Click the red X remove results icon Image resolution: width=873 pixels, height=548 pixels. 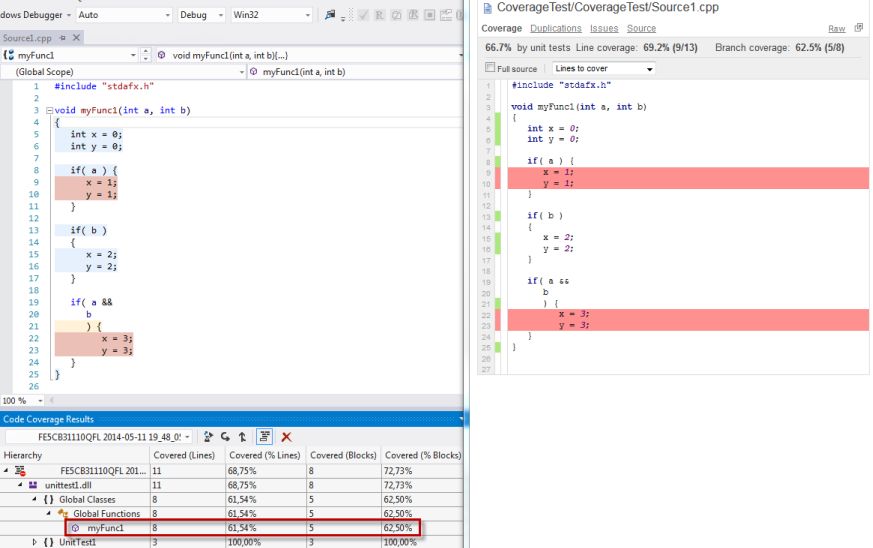pyautogui.click(x=286, y=437)
